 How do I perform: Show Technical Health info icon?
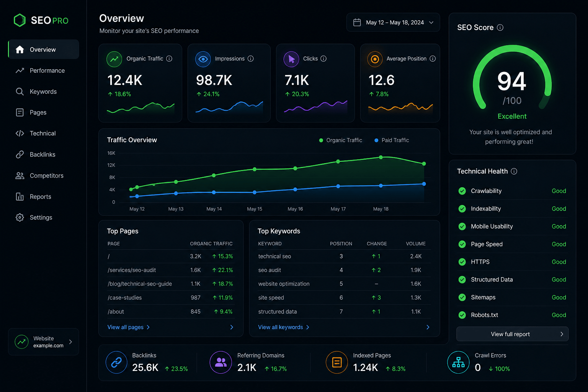[514, 171]
